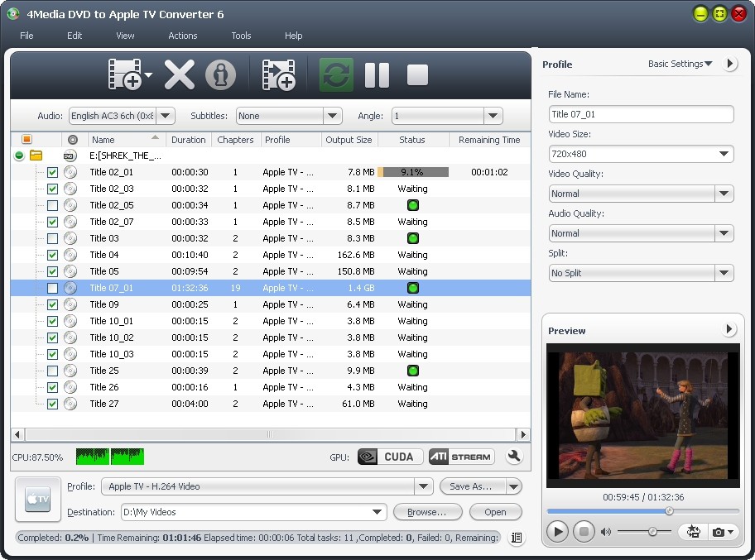Click the preview volume slider

[644, 532]
